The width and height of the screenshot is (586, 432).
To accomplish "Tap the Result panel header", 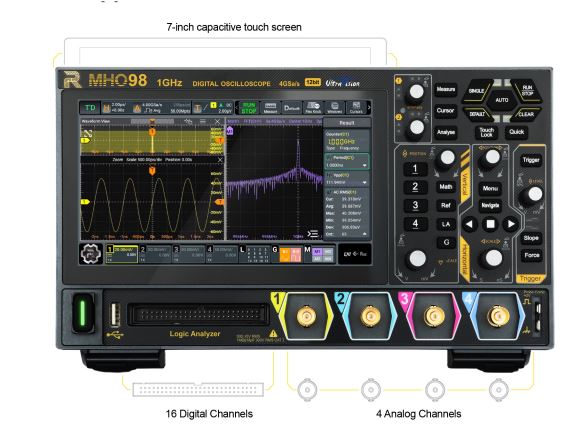I will (x=347, y=123).
